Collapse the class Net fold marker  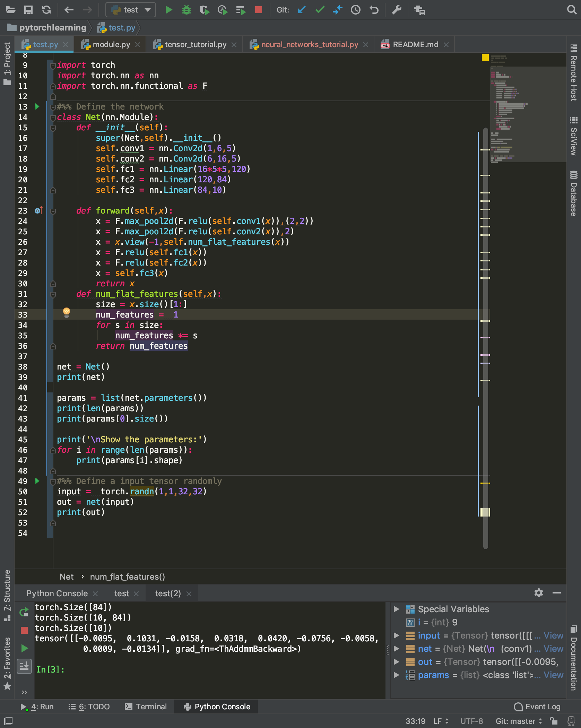(53, 118)
